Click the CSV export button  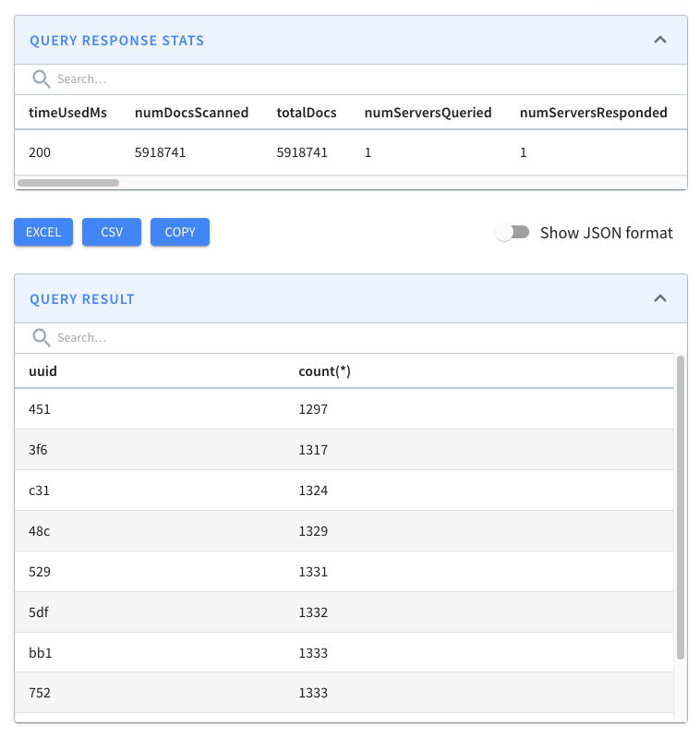click(x=111, y=232)
